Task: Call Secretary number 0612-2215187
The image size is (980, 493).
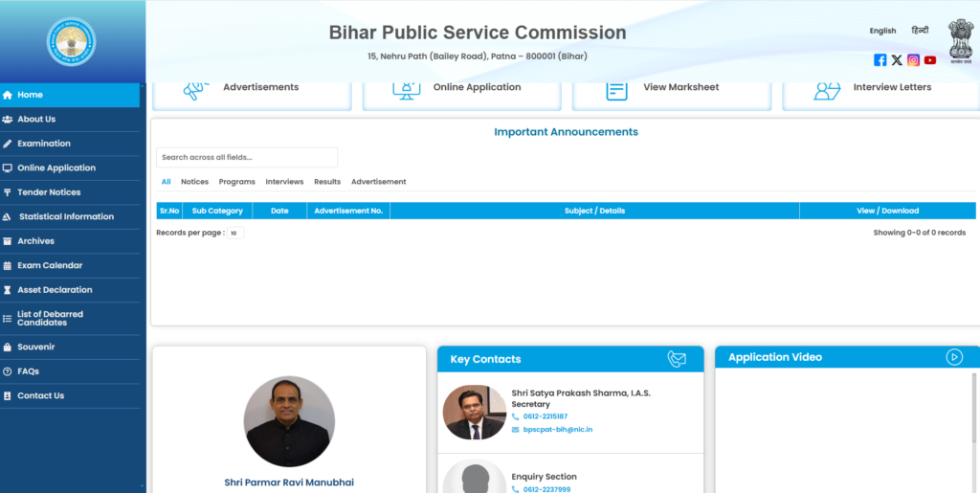Action: click(545, 416)
